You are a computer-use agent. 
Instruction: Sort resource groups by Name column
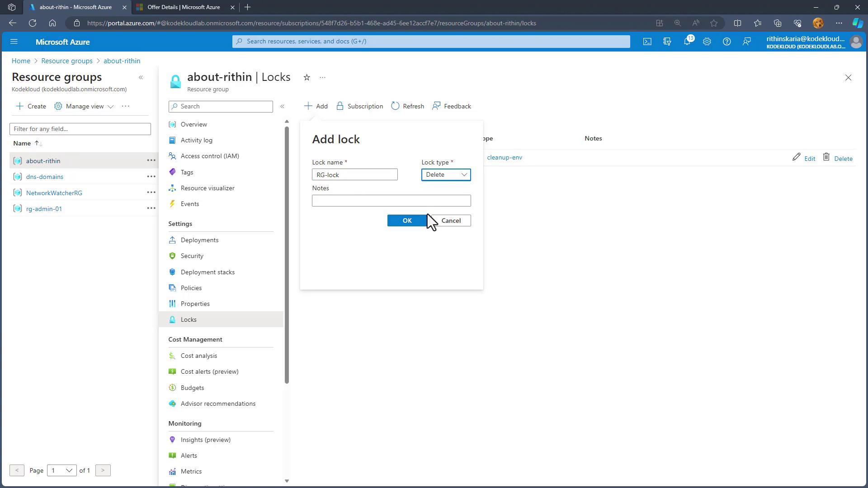22,143
